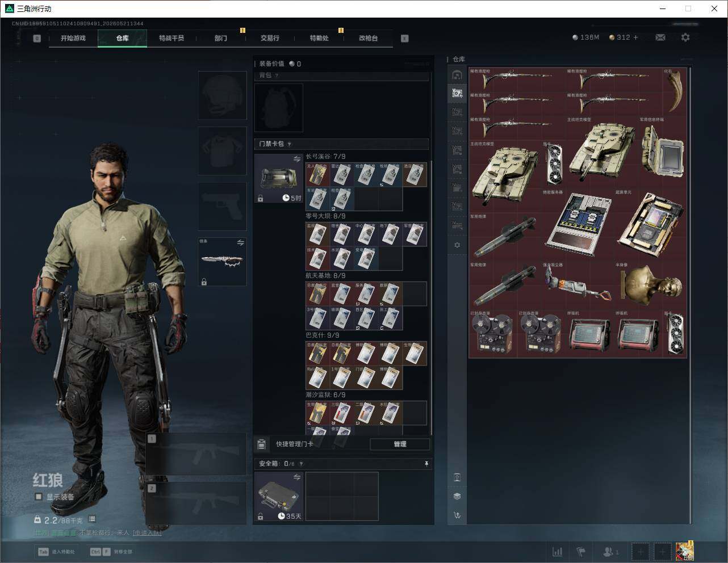This screenshot has width=728, height=563.
Task: Toggle the lock icon on the knife slot
Action: pos(204,281)
